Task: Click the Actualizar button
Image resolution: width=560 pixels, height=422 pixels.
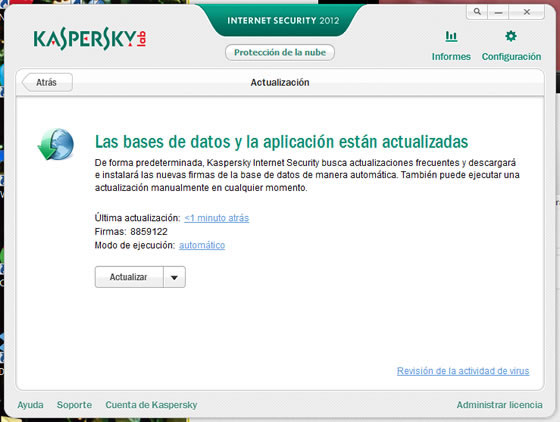Action: click(129, 277)
